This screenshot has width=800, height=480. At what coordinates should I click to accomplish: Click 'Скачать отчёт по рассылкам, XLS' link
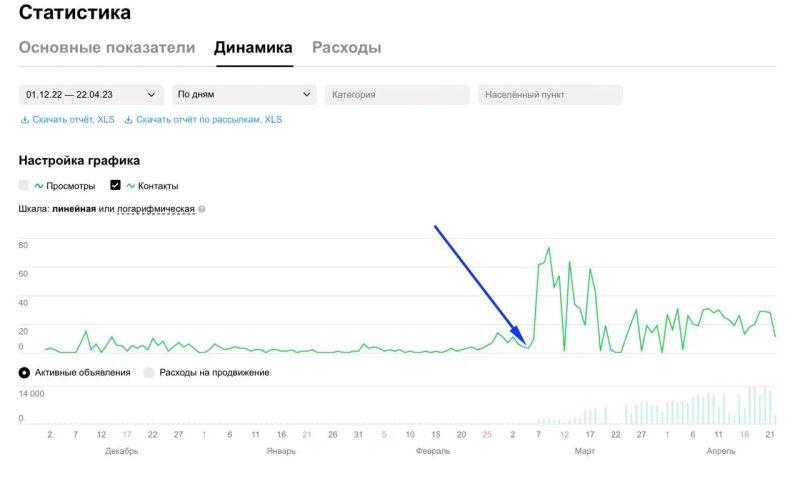[209, 120]
